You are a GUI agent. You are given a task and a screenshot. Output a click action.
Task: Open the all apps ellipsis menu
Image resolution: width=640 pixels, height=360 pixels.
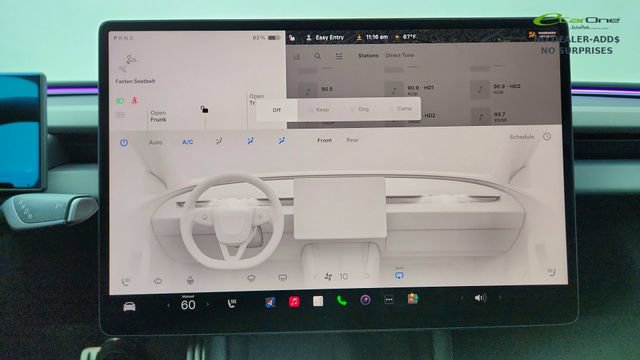click(389, 300)
